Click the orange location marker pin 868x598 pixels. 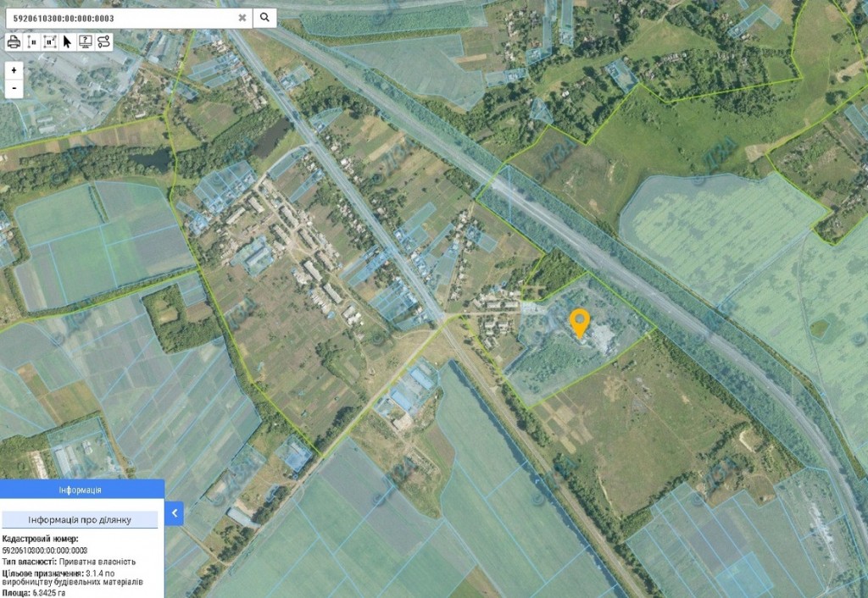click(x=580, y=322)
